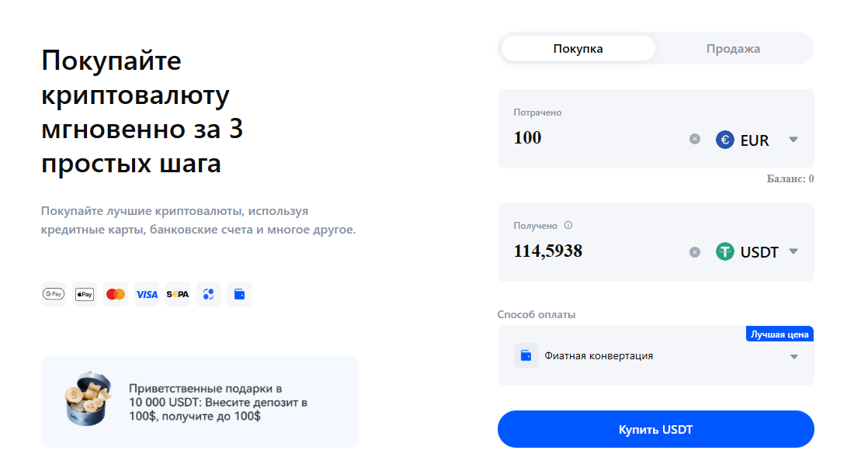Open the USDT cryptocurrency dropdown
The width and height of the screenshot is (868, 464).
click(793, 251)
